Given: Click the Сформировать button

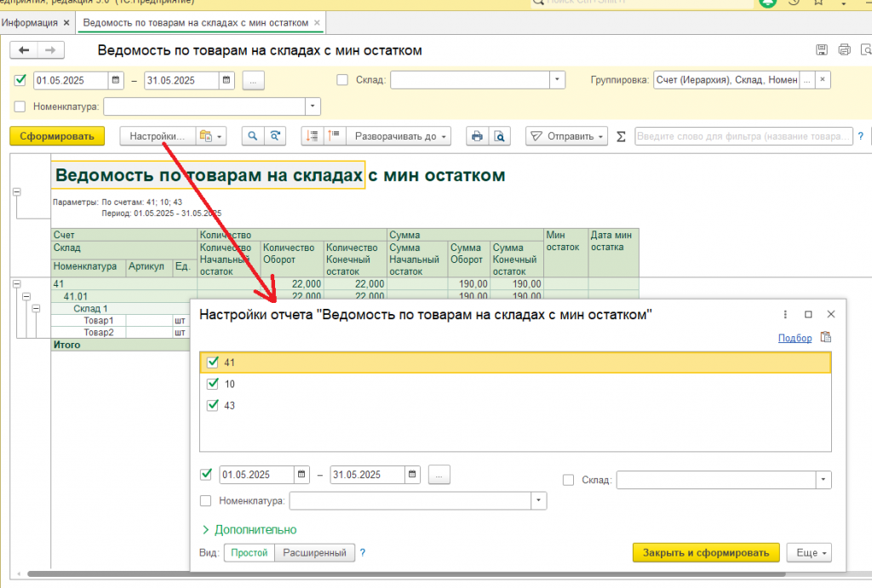Looking at the screenshot, I should point(57,136).
